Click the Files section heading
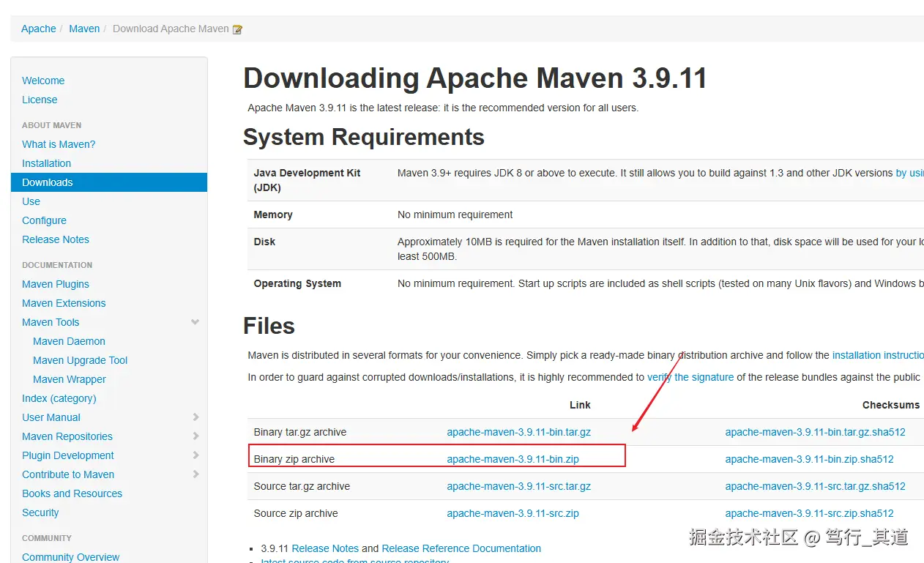 click(x=269, y=326)
